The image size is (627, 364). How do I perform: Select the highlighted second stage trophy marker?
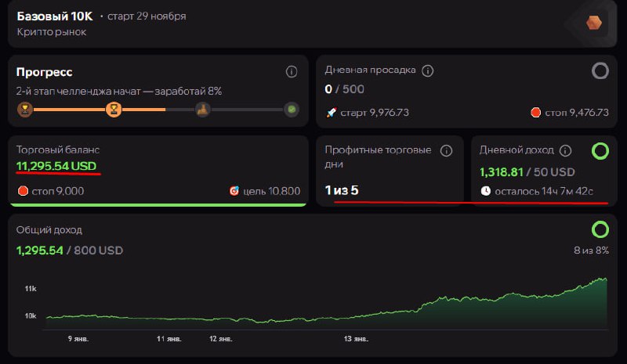coord(114,110)
